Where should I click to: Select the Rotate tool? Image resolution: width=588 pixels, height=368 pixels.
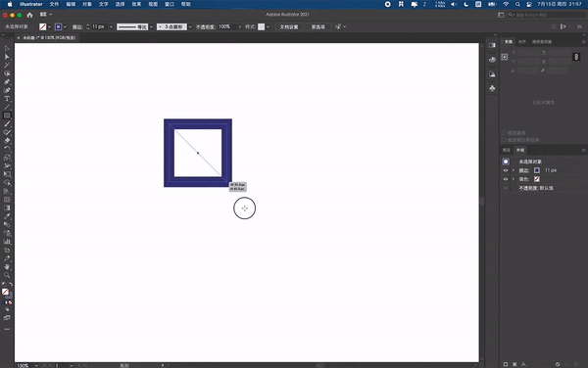coord(7,149)
